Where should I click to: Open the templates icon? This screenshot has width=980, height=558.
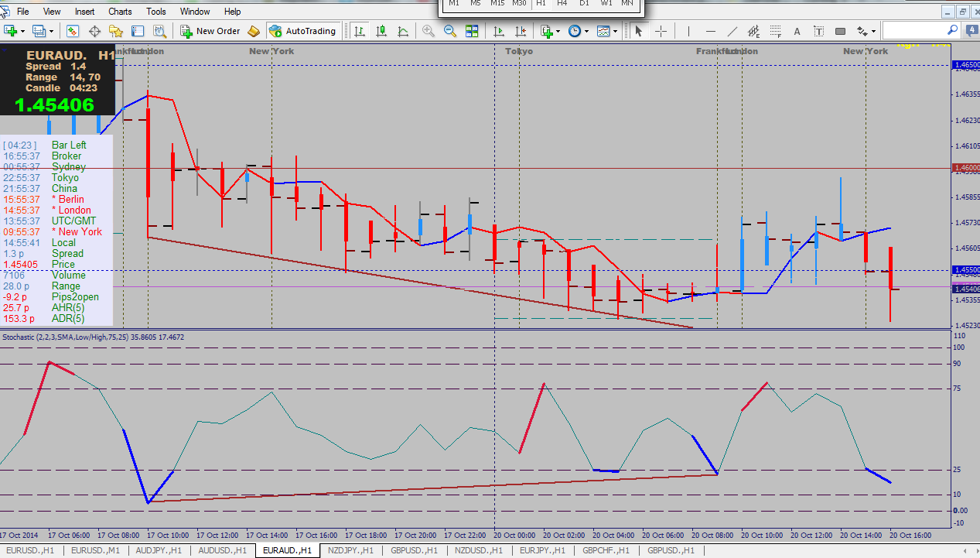[x=604, y=31]
